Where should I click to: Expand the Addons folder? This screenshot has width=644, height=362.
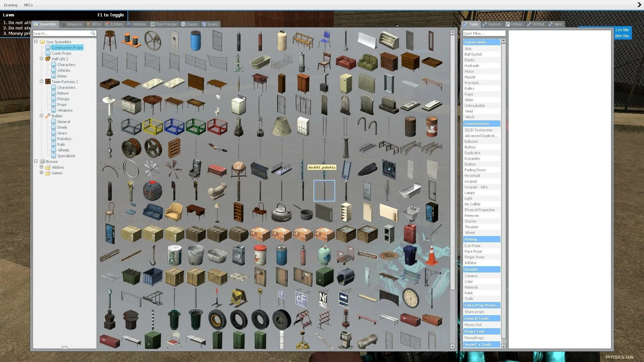click(42, 167)
